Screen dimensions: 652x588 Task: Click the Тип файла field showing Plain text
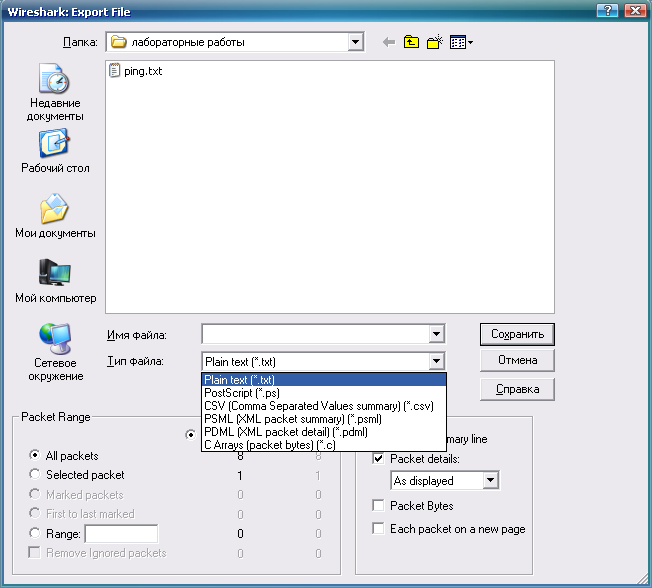click(316, 361)
